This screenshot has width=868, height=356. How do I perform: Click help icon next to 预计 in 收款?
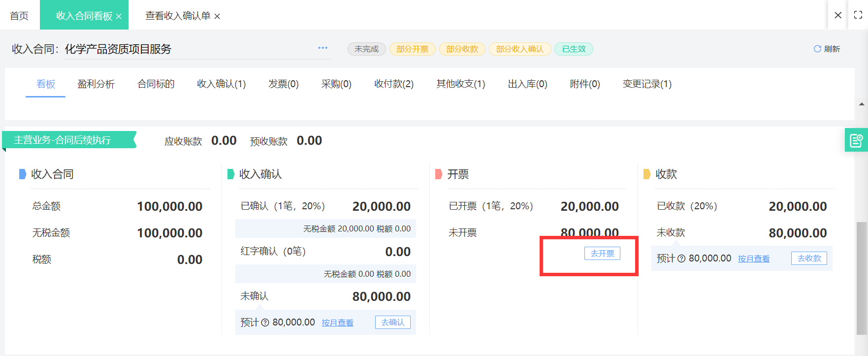pyautogui.click(x=681, y=259)
